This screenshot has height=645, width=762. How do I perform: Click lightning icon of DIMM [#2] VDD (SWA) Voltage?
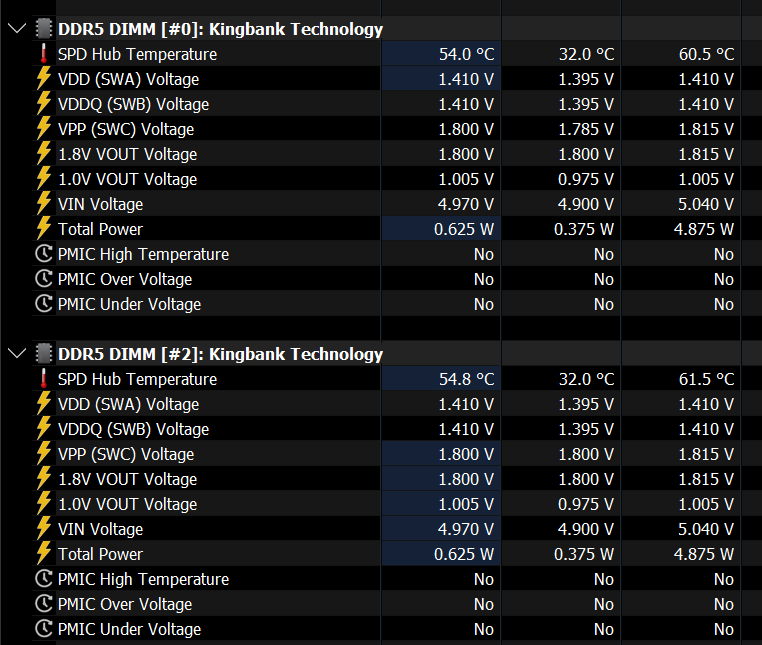44,404
